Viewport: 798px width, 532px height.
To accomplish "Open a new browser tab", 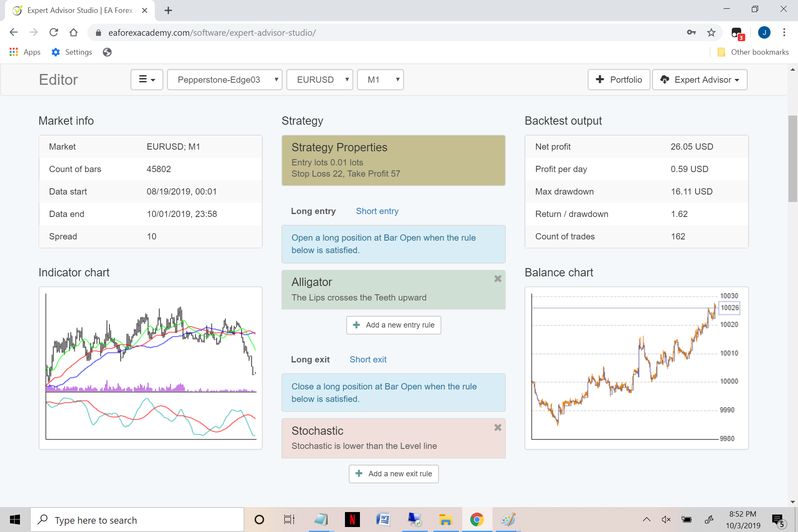I will point(168,10).
